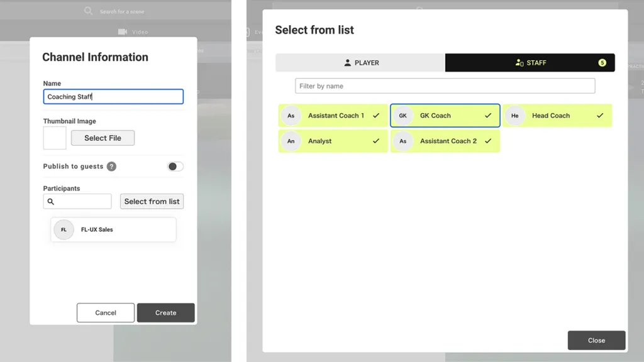Viewport: 644px width, 362px height.
Task: Select the FL-UX Sales participant row
Action: [x=113, y=229]
